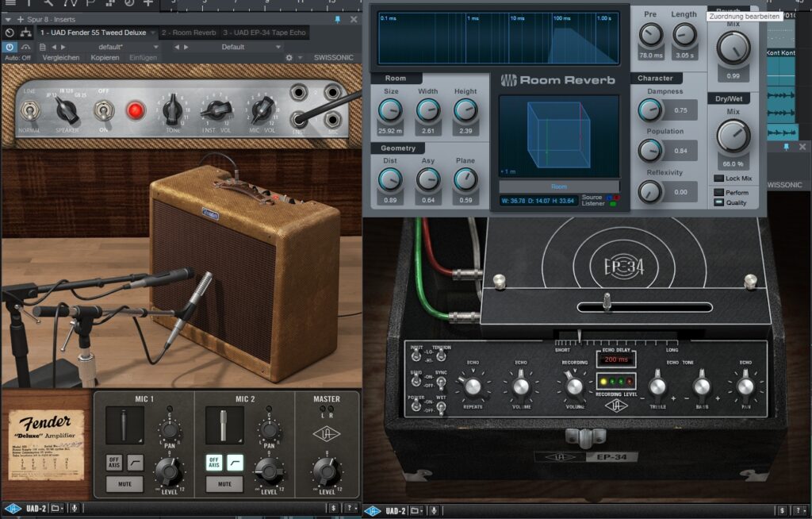Click the Kopieren button
The height and width of the screenshot is (519, 812).
(x=105, y=58)
